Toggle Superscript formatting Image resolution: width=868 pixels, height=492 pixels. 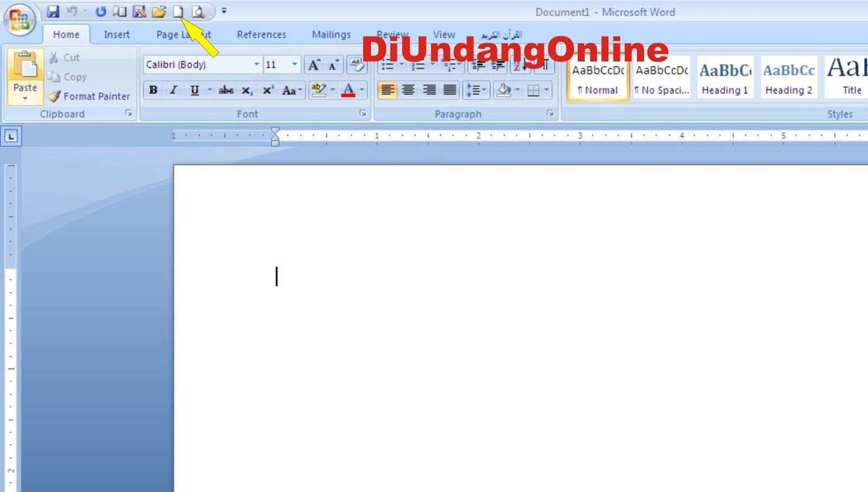point(268,90)
